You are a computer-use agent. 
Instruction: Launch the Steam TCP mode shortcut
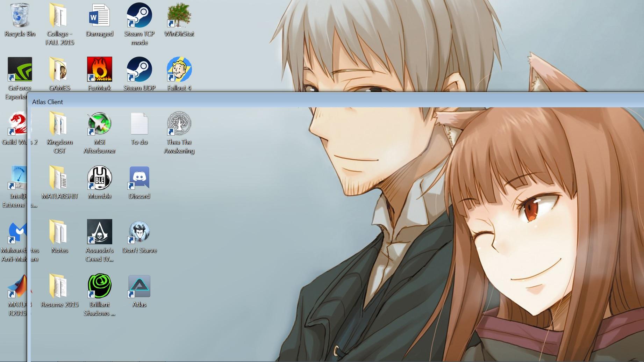pyautogui.click(x=139, y=16)
